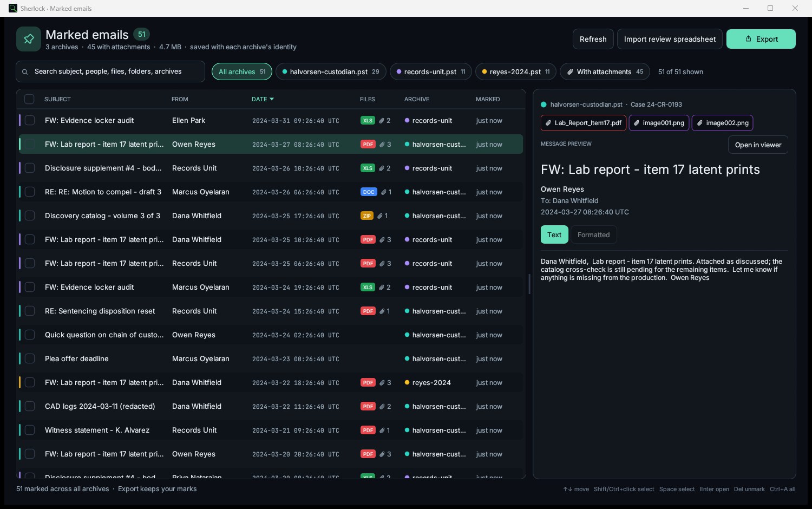The image size is (812, 509).
Task: Click the Refresh button
Action: [593, 39]
